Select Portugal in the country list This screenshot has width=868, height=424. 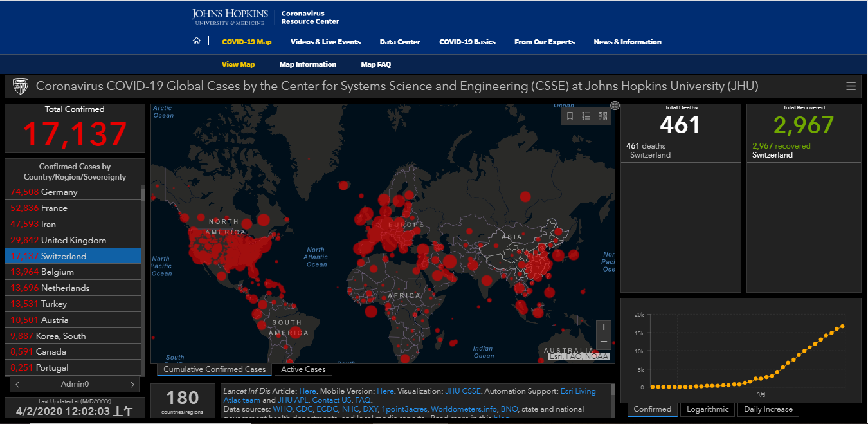(73, 367)
